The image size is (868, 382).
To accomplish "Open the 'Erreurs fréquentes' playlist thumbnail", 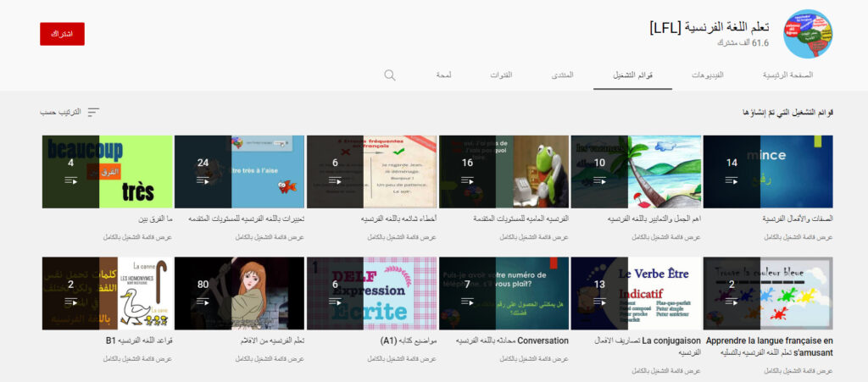I will (371, 171).
